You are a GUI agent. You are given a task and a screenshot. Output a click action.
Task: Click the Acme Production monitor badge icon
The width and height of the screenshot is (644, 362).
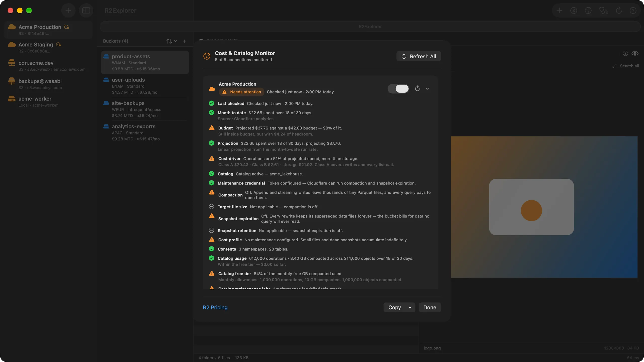coord(67,27)
